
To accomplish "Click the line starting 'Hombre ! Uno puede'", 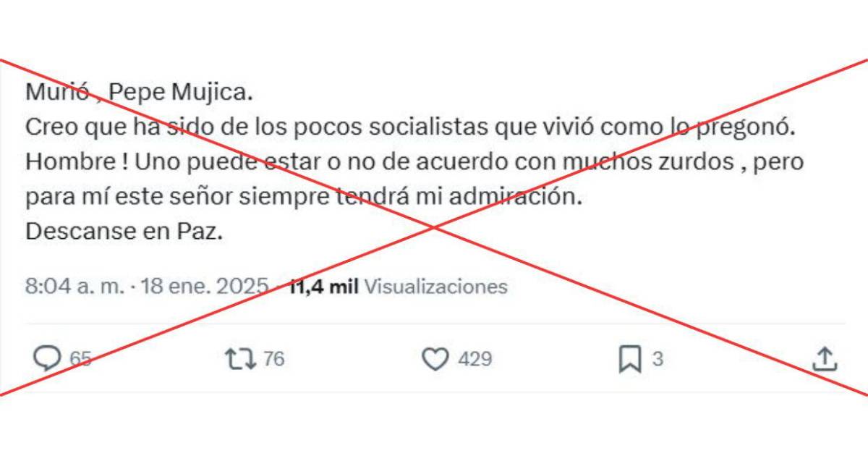I will click(415, 162).
